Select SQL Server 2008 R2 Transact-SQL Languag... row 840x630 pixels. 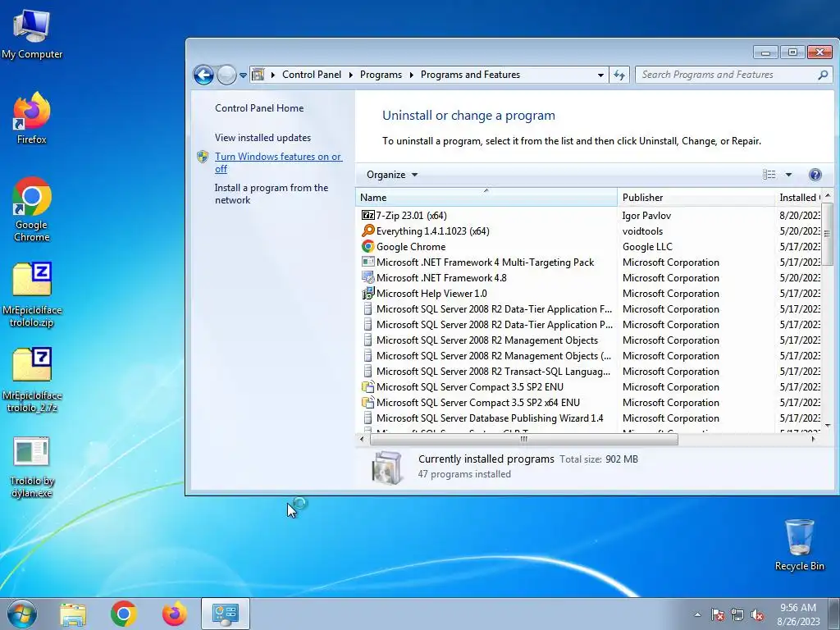589,372
